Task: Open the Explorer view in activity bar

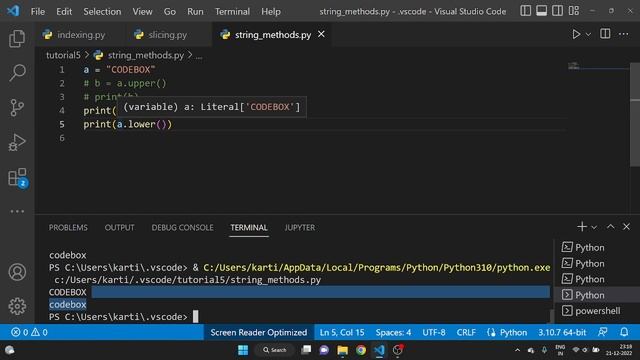Action: pyautogui.click(x=17, y=38)
